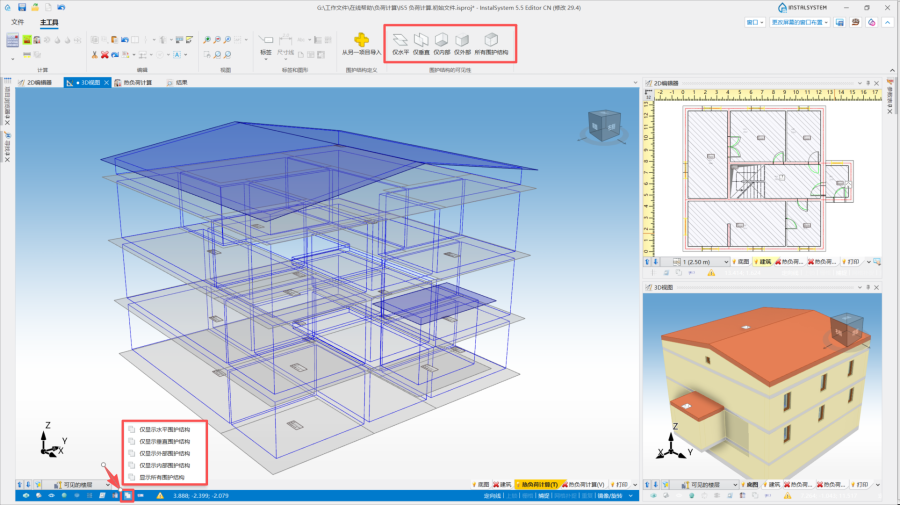Select the 仅内部 interior-only envelope icon
Image resolution: width=900 pixels, height=505 pixels.
pyautogui.click(x=442, y=42)
